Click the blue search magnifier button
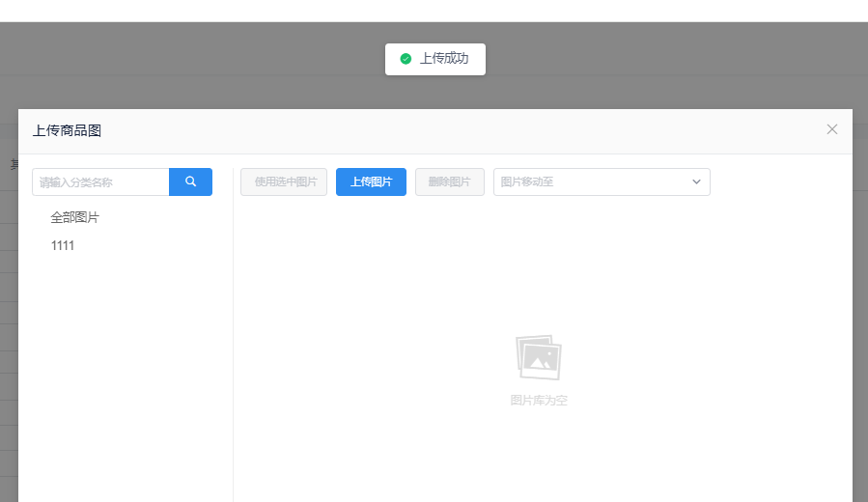This screenshot has height=502, width=868. [190, 181]
